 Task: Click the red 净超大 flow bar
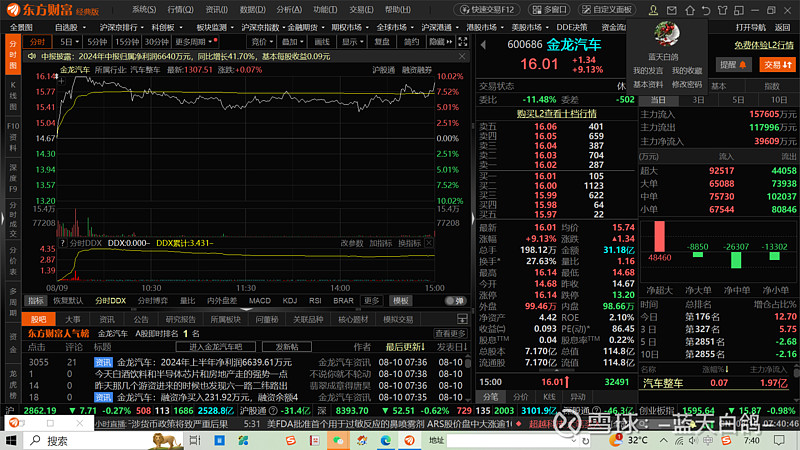[x=659, y=236]
